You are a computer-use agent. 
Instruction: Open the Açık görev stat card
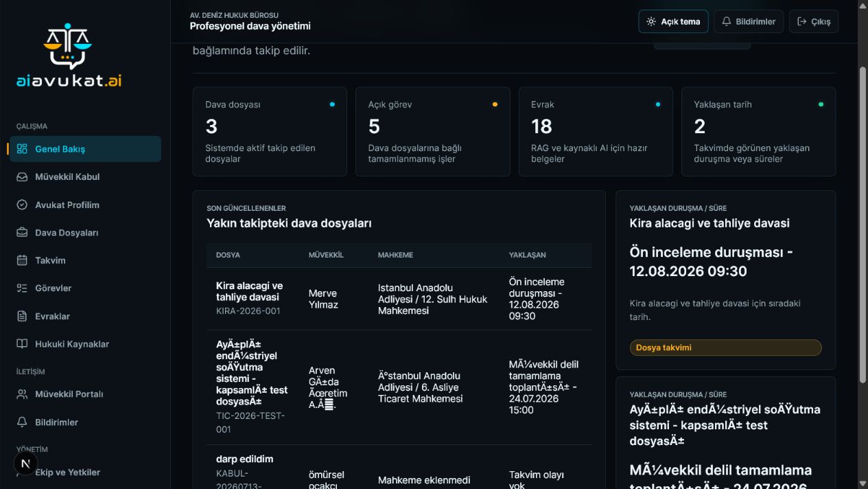tap(433, 131)
